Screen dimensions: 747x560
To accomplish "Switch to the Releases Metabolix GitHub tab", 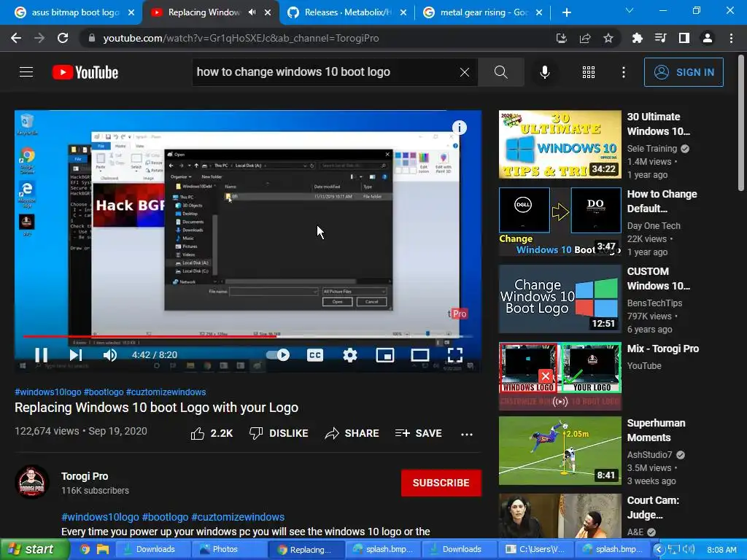I will (347, 12).
